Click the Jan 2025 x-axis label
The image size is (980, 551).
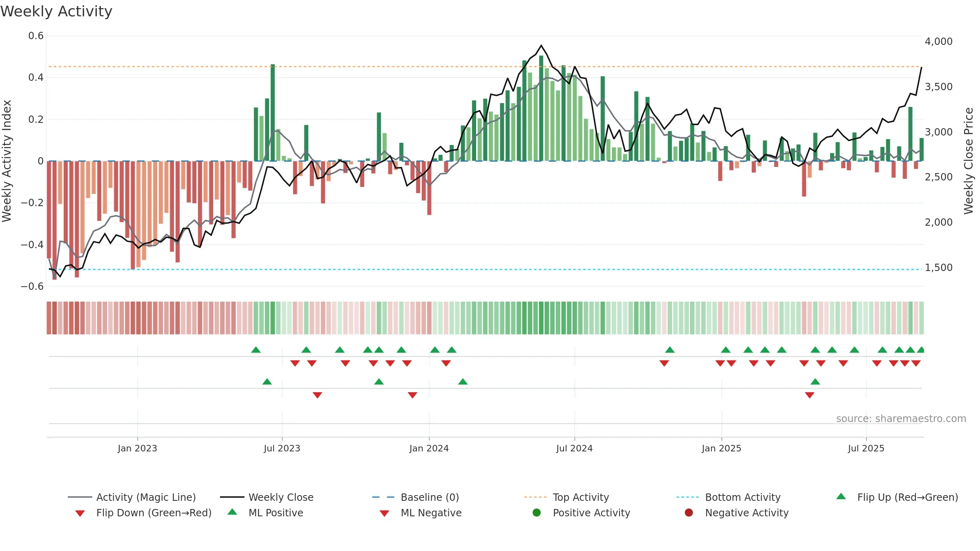point(721,448)
